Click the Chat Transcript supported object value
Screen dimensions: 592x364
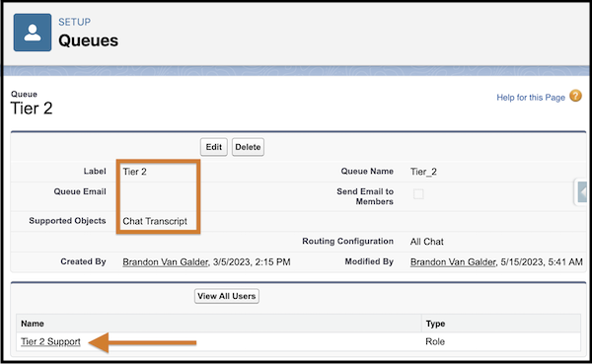pos(155,221)
